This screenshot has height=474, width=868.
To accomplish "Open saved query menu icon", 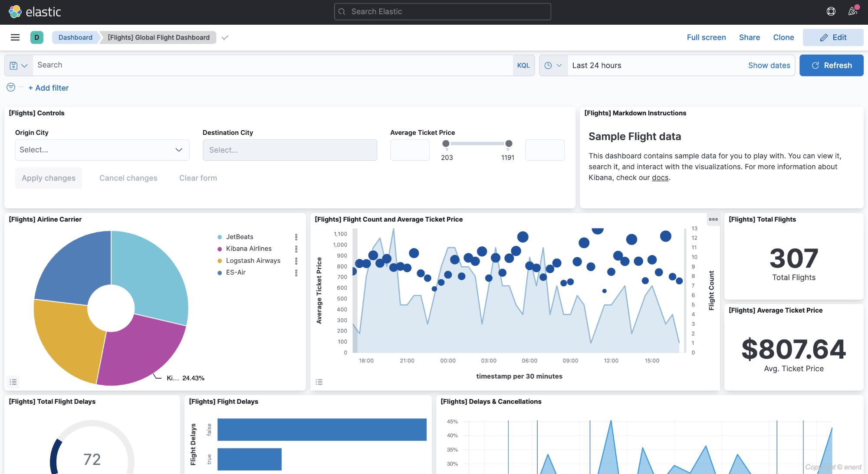I will coord(18,65).
